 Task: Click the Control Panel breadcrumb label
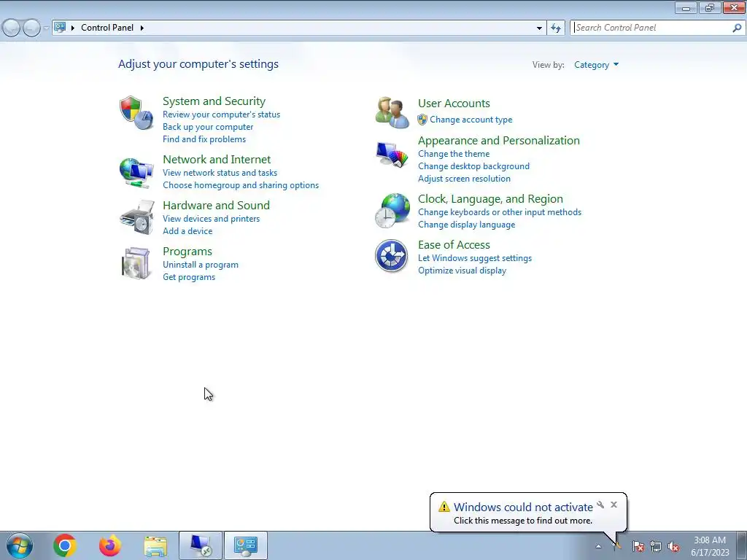[107, 28]
